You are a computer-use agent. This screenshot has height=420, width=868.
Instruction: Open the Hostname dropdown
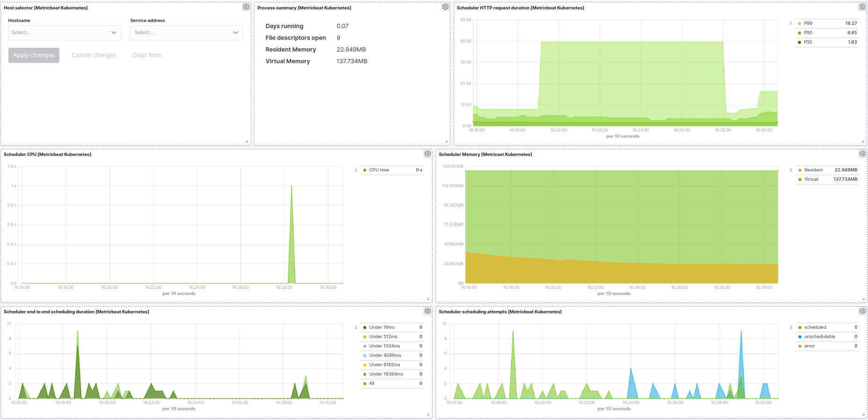coord(65,33)
